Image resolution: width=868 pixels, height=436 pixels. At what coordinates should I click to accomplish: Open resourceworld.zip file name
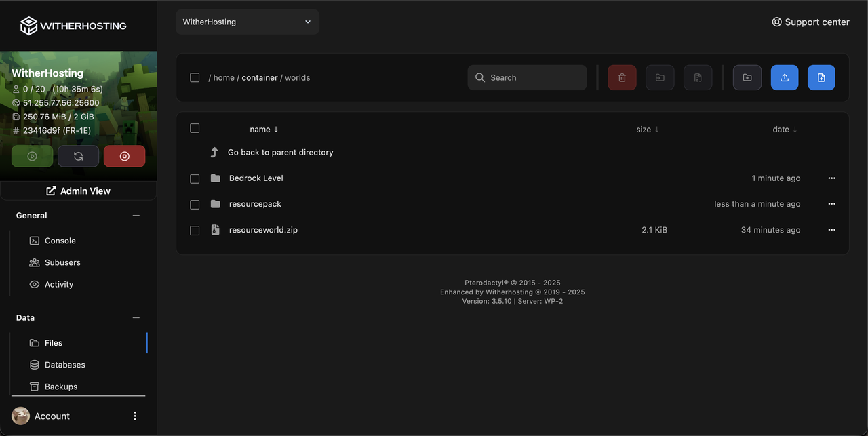pos(263,230)
